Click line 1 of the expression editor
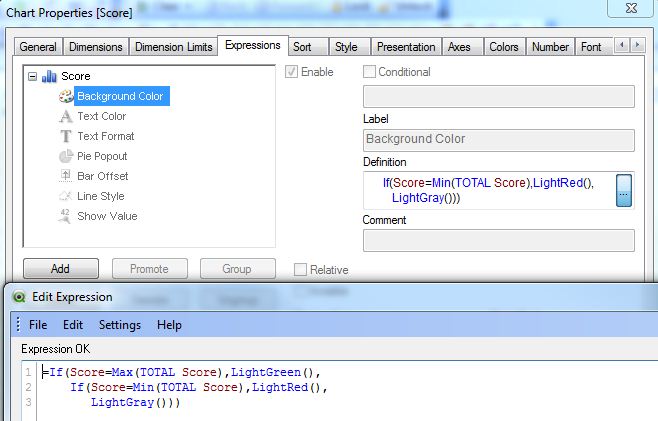The width and height of the screenshot is (658, 421). coord(182,372)
